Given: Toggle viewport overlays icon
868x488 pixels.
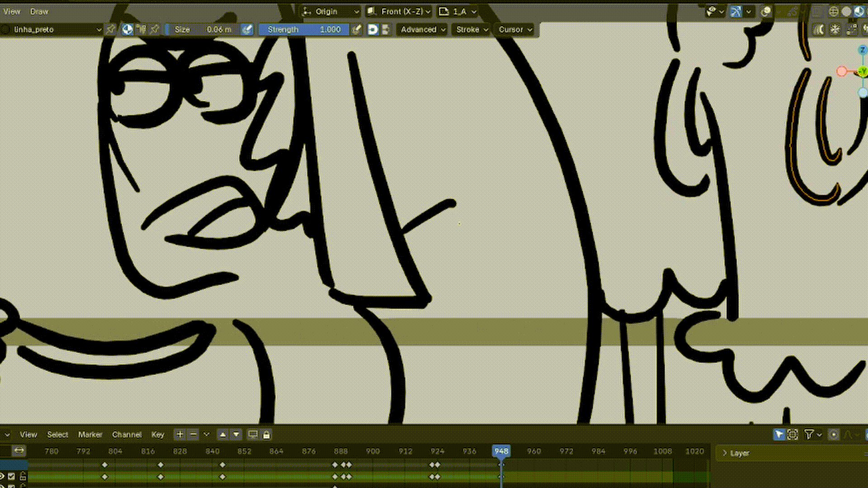Looking at the screenshot, I should (766, 11).
